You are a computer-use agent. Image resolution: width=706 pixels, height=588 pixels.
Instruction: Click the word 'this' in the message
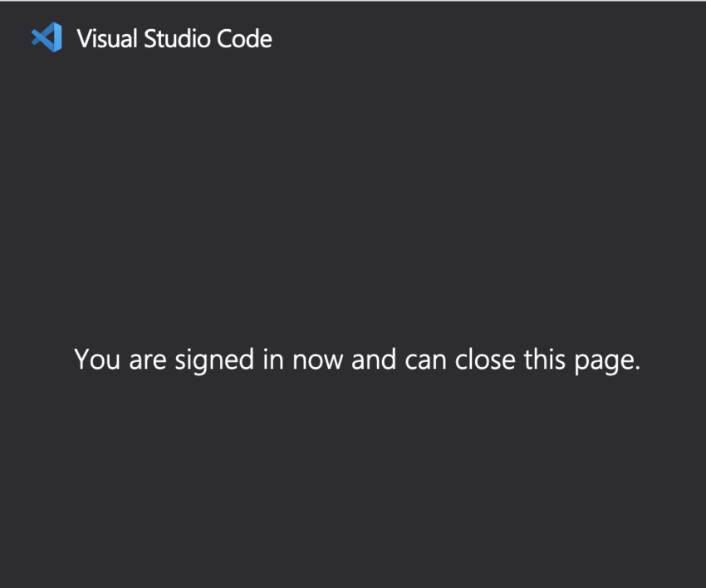tap(542, 360)
